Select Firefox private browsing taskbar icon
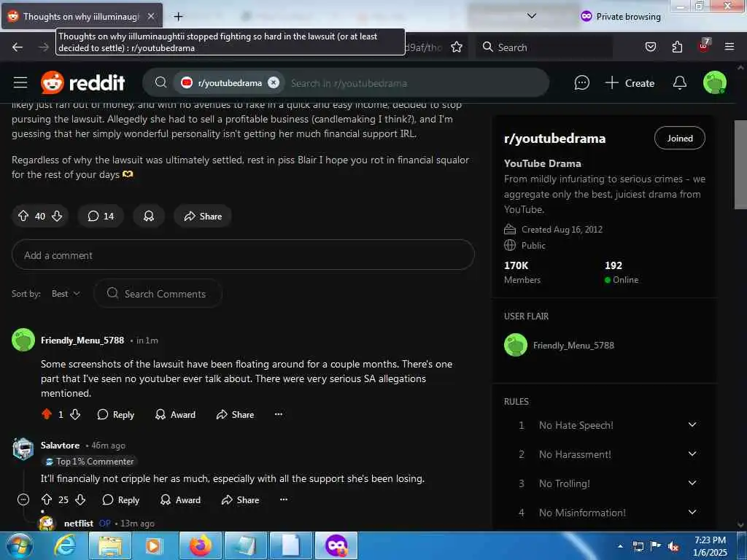Image resolution: width=747 pixels, height=560 pixels. [x=336, y=545]
